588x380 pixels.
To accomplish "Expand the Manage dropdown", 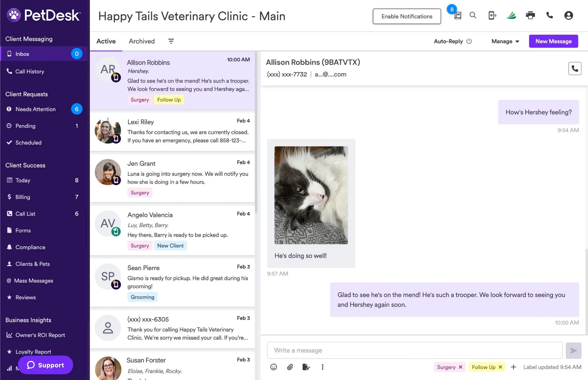I will coord(505,41).
